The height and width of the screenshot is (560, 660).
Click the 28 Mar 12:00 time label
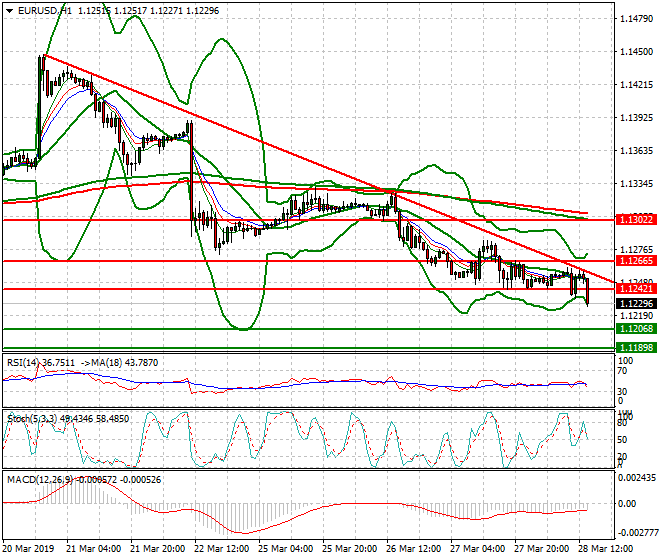tap(610, 551)
